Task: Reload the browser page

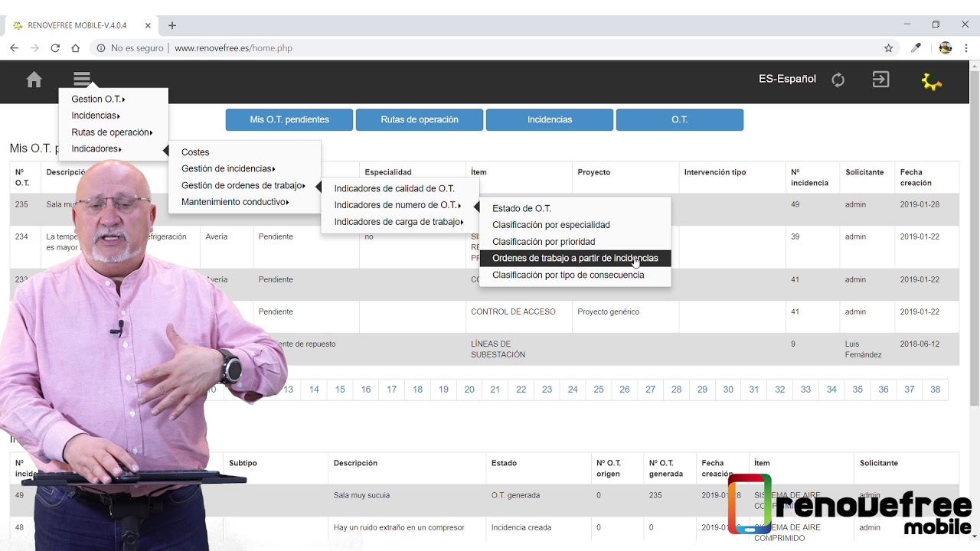Action: coord(55,47)
